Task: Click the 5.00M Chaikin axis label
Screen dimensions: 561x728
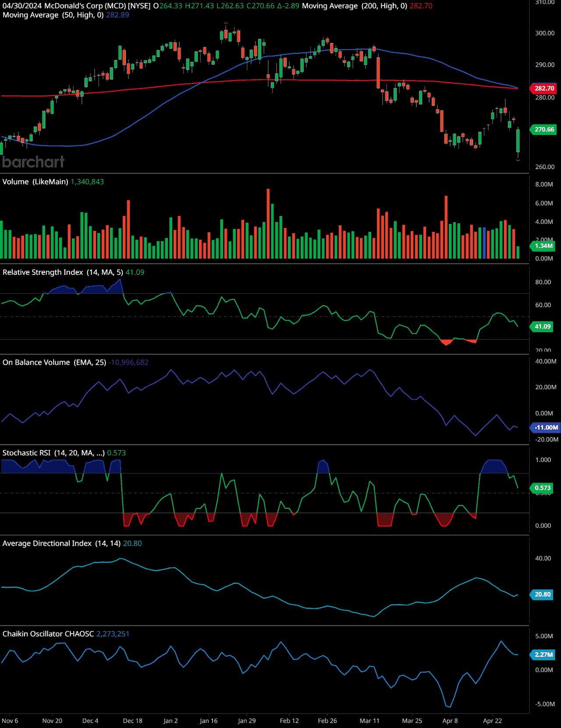Action: pos(544,636)
